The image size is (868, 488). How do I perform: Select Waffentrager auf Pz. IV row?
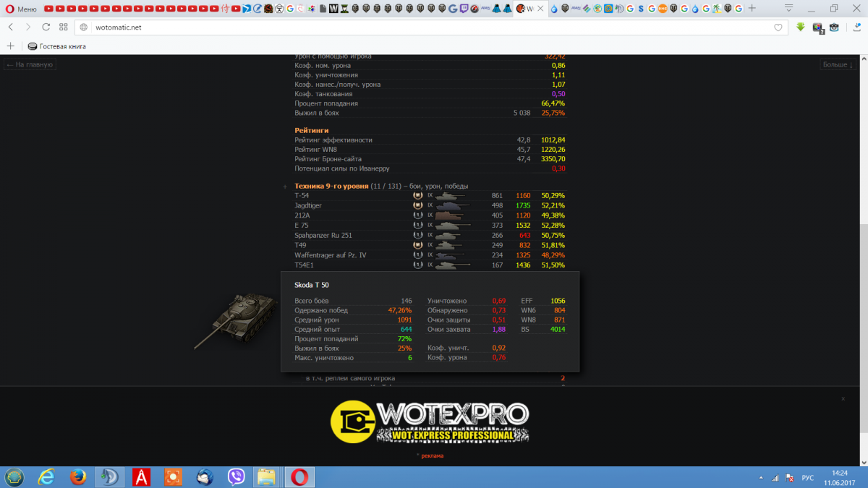point(430,255)
